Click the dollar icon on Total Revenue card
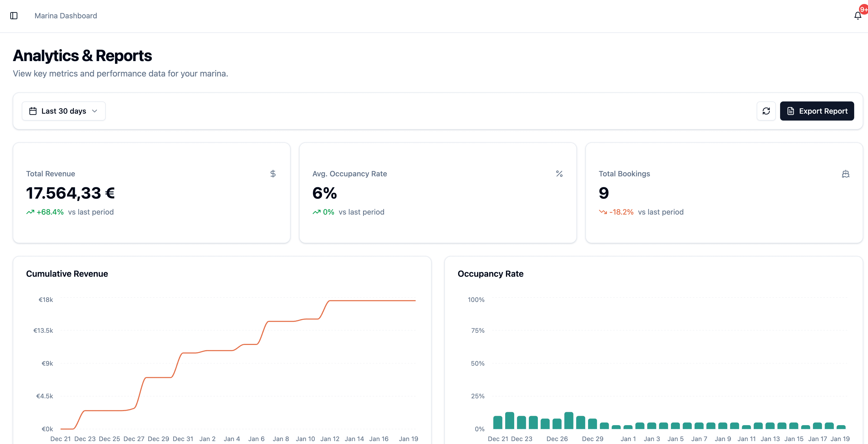The height and width of the screenshot is (444, 868). [x=273, y=174]
